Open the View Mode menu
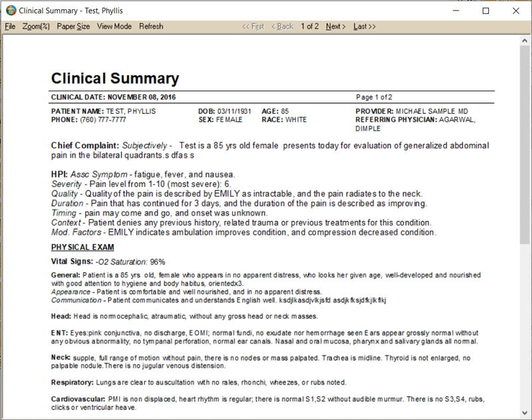 click(114, 27)
